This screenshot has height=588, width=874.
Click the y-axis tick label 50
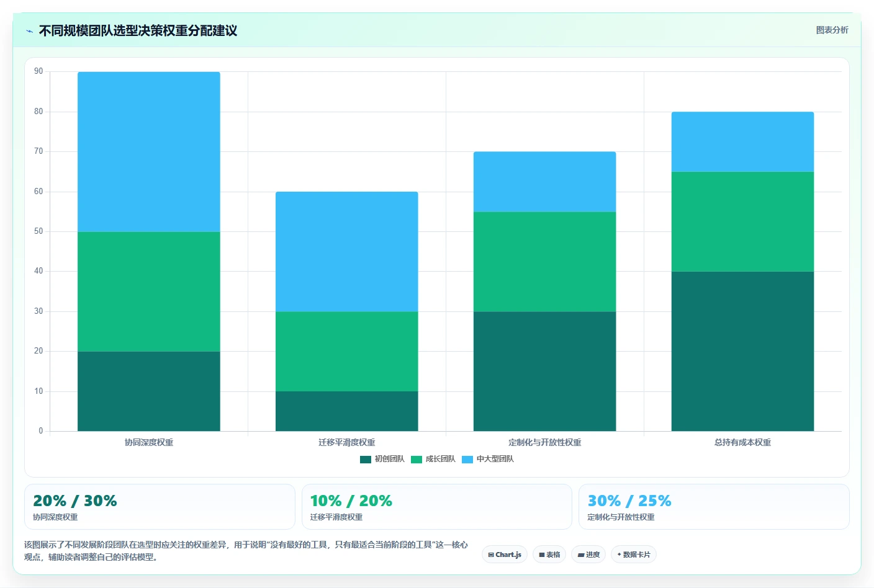point(38,231)
